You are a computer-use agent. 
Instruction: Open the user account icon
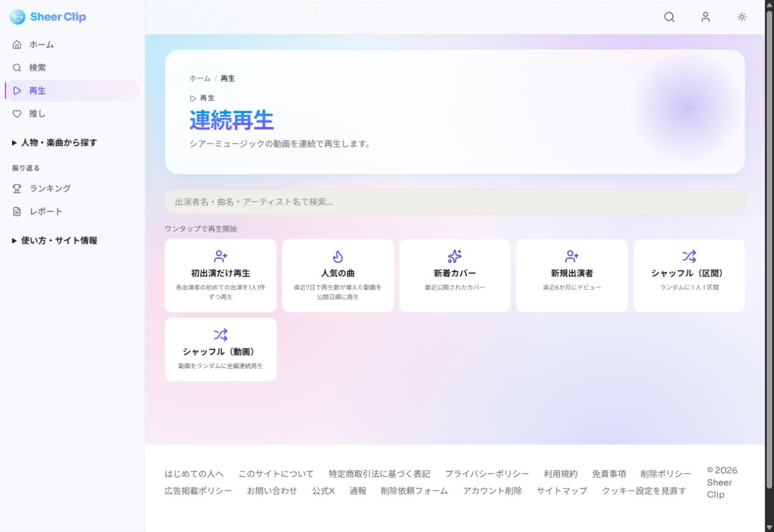[x=705, y=17]
